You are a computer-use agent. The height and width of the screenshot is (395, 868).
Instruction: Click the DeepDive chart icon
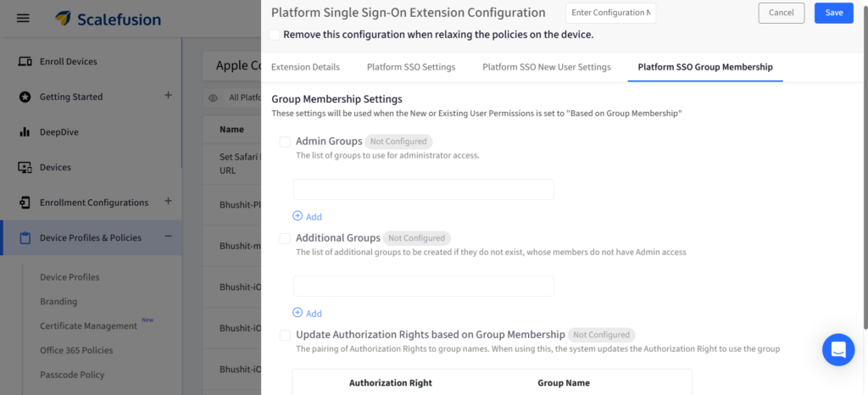[x=25, y=132]
